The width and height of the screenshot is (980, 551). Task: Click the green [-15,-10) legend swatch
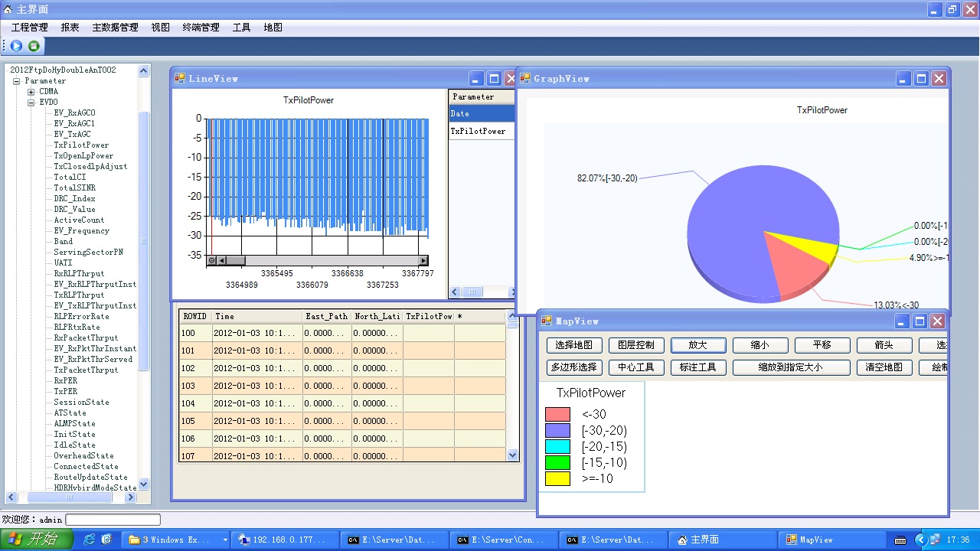(557, 462)
